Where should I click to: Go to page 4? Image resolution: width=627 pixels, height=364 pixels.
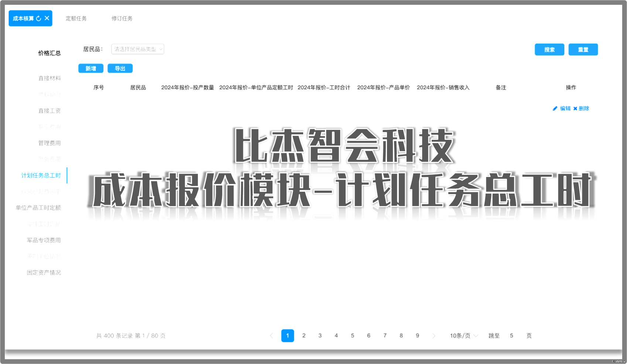point(336,336)
